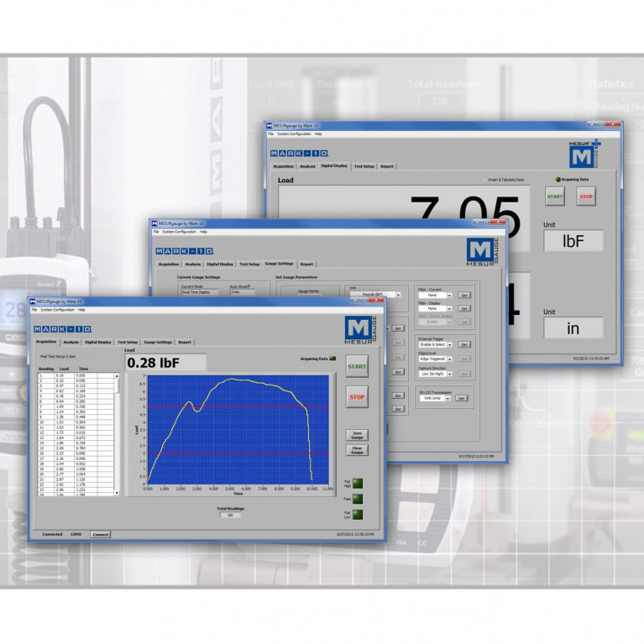Click the MESUR gauge logo in the middle window
Image resolution: width=644 pixels, height=644 pixels.
tap(482, 251)
